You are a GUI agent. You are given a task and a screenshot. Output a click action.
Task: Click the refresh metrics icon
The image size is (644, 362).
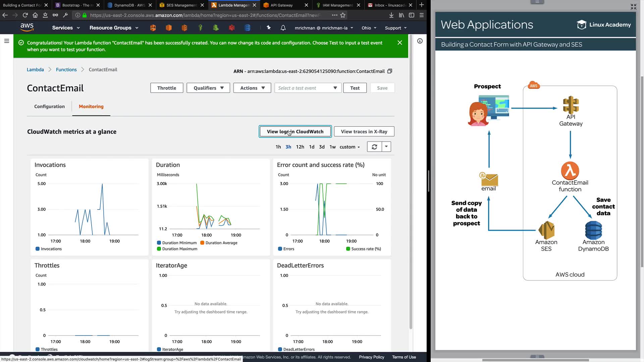[374, 147]
